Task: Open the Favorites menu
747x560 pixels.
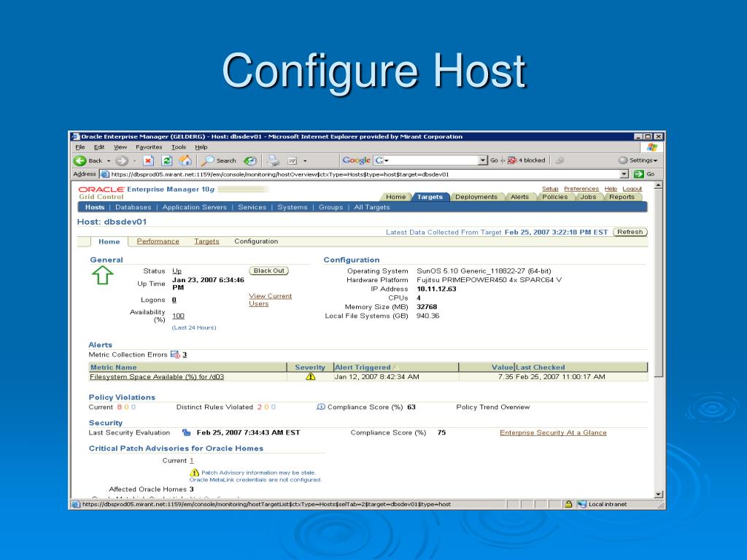Action: (149, 147)
